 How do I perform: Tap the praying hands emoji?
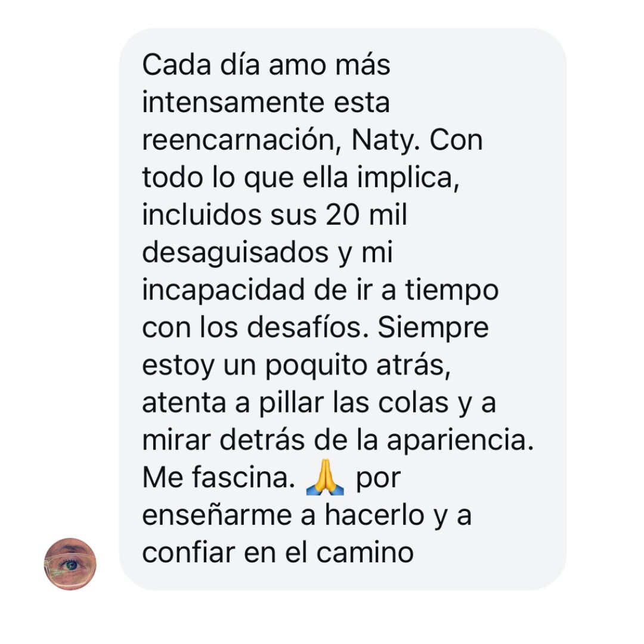pos(325,477)
